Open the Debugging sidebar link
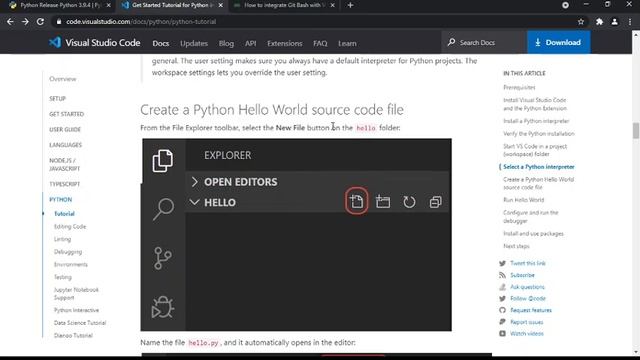 coord(68,252)
